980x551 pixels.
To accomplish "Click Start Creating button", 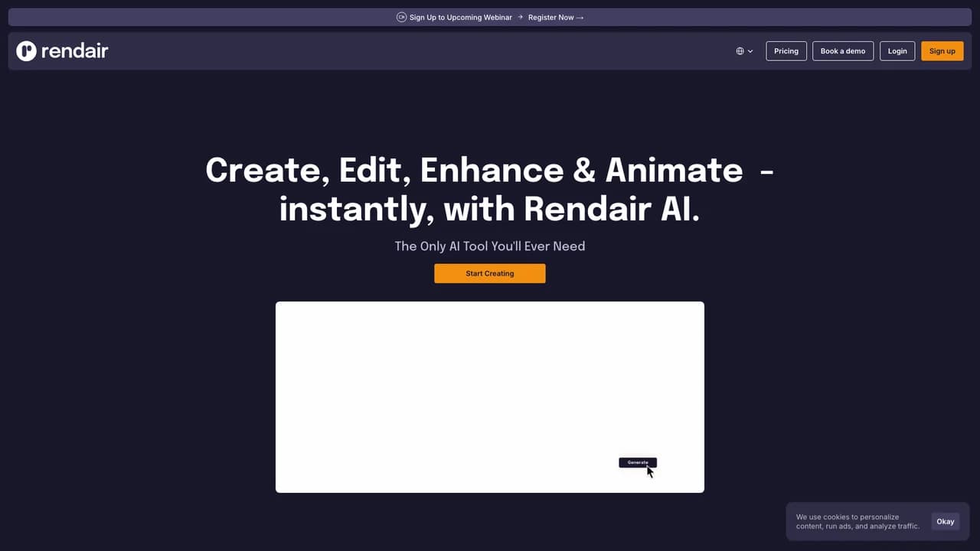I will tap(490, 273).
